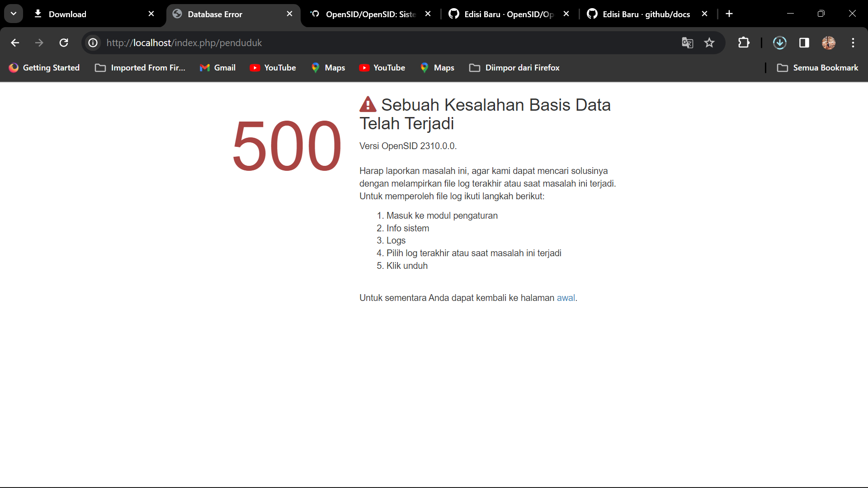This screenshot has width=868, height=488.
Task: Open the browser extensions puzzle icon
Action: tap(744, 42)
